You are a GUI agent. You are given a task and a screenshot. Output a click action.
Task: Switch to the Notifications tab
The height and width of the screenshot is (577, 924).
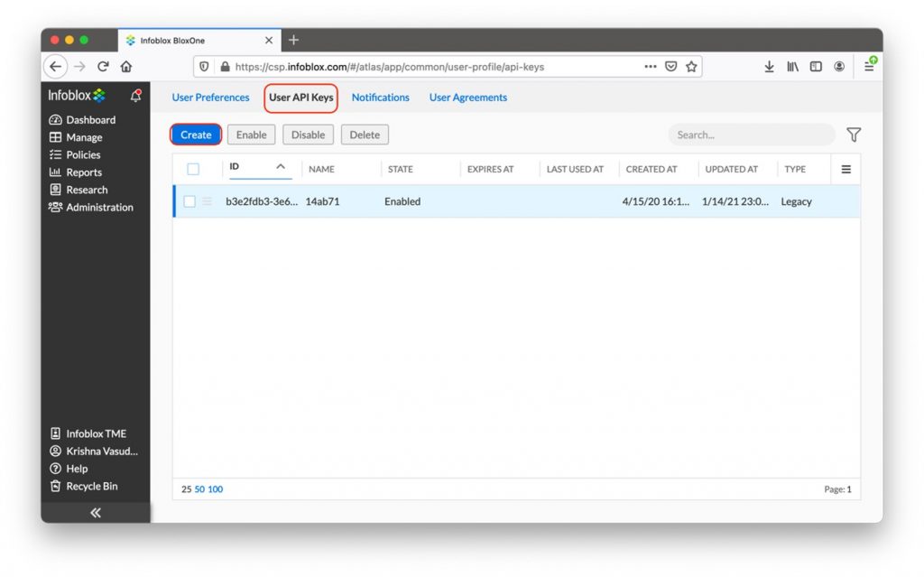pyautogui.click(x=380, y=98)
